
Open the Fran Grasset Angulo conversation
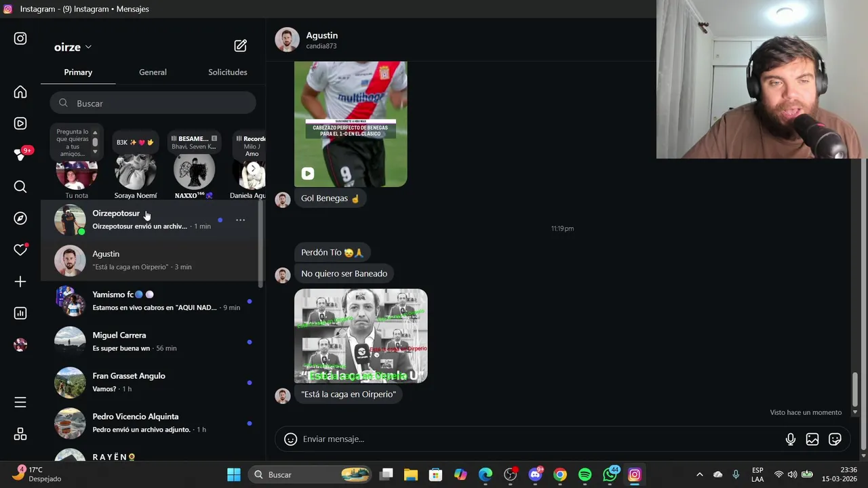coord(151,382)
